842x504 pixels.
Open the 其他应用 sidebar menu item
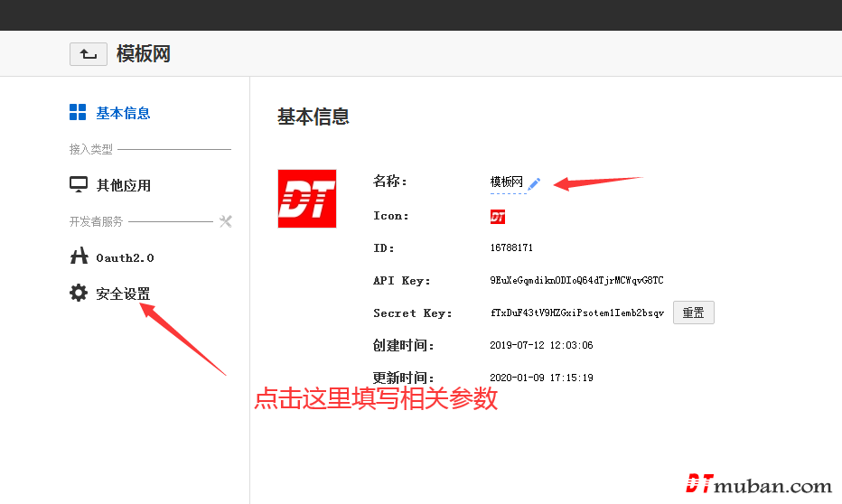tap(123, 185)
